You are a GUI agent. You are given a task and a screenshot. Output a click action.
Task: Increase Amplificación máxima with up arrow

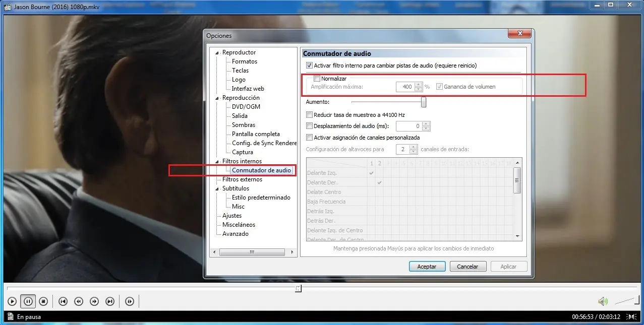[x=418, y=84]
